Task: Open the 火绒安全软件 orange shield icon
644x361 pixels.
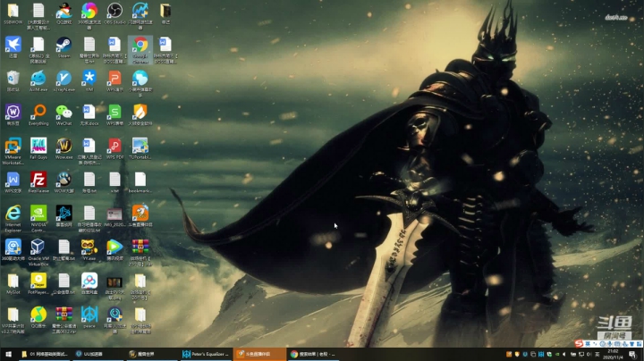Action: click(140, 115)
